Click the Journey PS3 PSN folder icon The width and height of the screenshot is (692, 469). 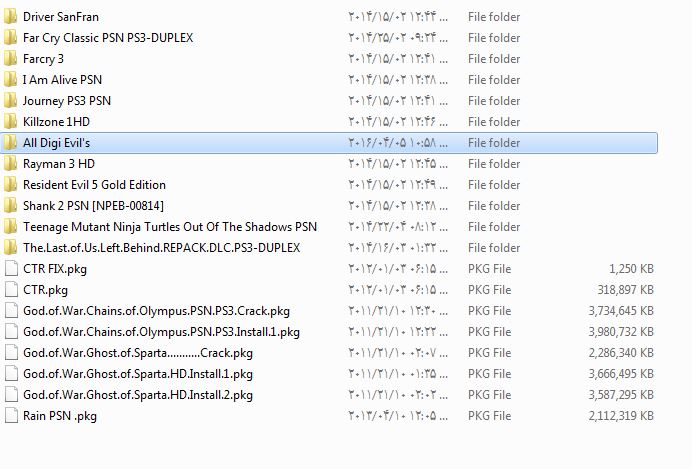[x=11, y=101]
